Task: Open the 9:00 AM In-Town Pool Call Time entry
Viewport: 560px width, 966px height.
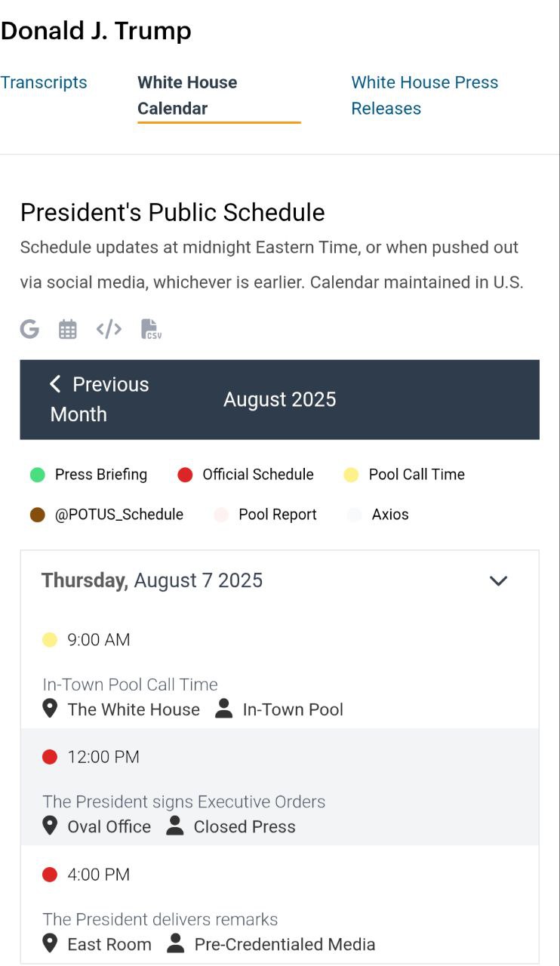Action: pyautogui.click(x=130, y=685)
